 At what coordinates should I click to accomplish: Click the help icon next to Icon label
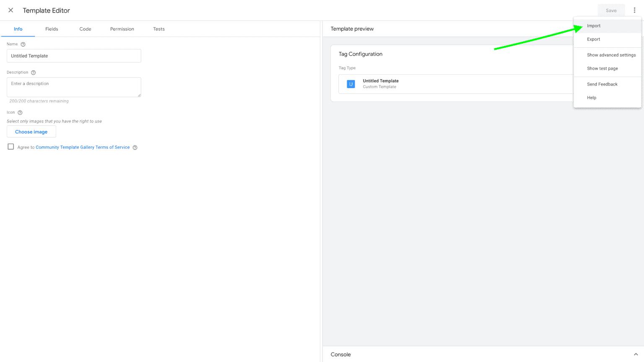[x=20, y=112]
